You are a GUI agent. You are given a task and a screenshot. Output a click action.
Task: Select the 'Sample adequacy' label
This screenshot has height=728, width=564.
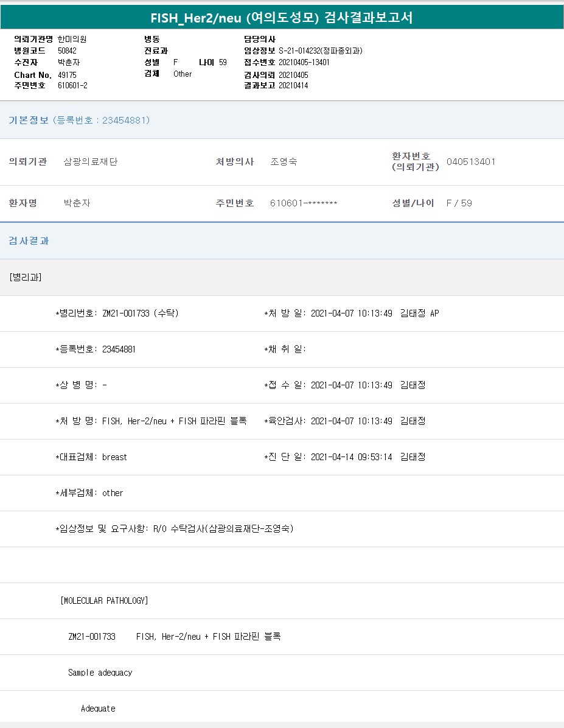tap(100, 673)
